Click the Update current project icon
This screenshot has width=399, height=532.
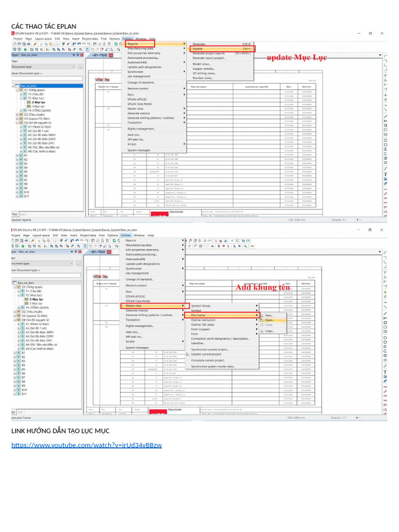188,354
